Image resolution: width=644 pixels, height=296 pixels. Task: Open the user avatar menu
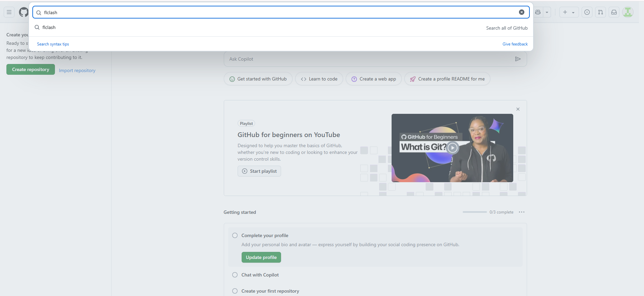tap(627, 12)
